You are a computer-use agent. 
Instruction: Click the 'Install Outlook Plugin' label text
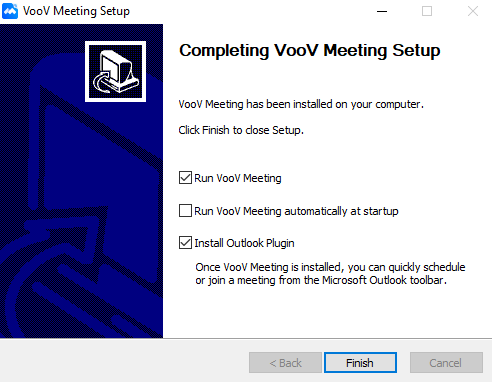(x=244, y=243)
